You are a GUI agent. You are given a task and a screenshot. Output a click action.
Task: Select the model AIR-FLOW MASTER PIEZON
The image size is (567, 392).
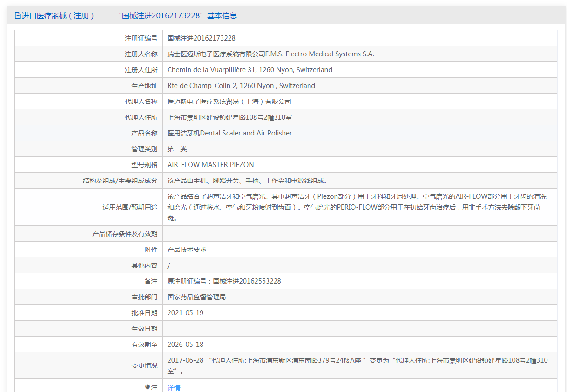click(211, 165)
